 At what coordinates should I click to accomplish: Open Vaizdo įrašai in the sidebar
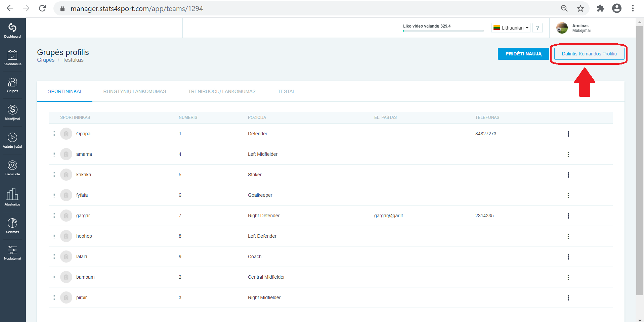[x=12, y=140]
